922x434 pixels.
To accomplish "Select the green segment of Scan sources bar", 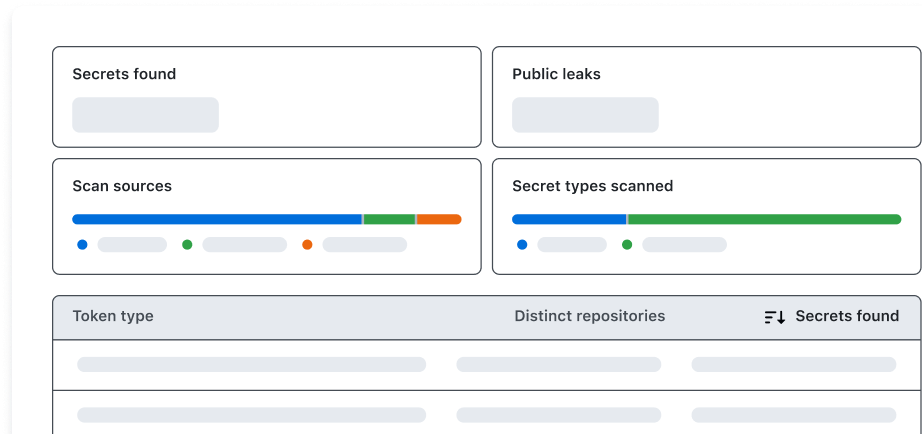I will click(x=389, y=219).
